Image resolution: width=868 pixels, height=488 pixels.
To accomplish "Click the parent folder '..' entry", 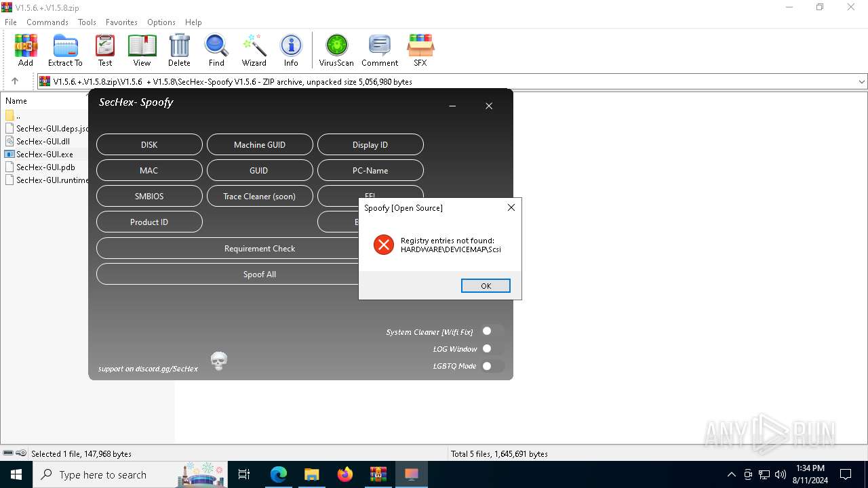I will click(x=14, y=116).
